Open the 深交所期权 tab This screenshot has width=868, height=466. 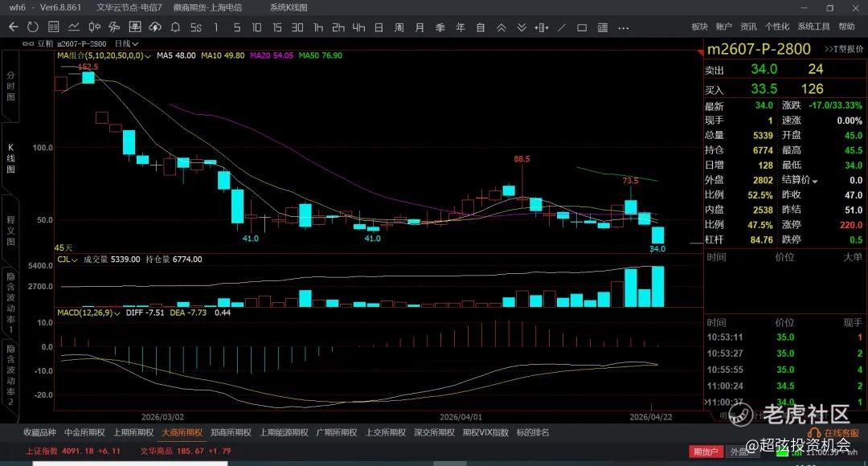[434, 433]
